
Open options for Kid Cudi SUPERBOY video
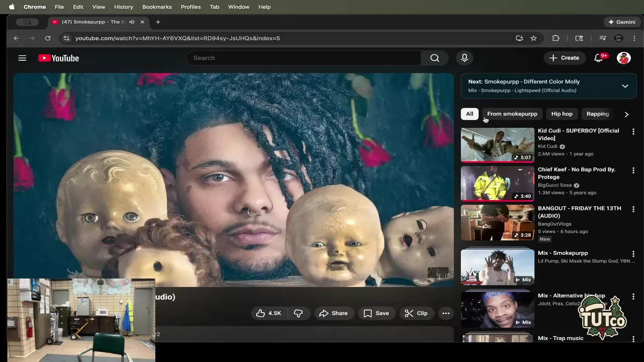(633, 132)
